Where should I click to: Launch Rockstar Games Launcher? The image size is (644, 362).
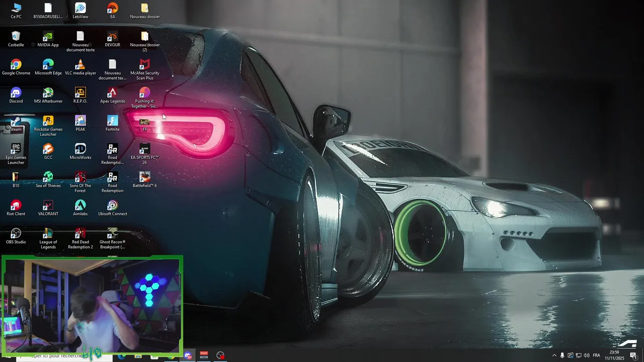(48, 126)
